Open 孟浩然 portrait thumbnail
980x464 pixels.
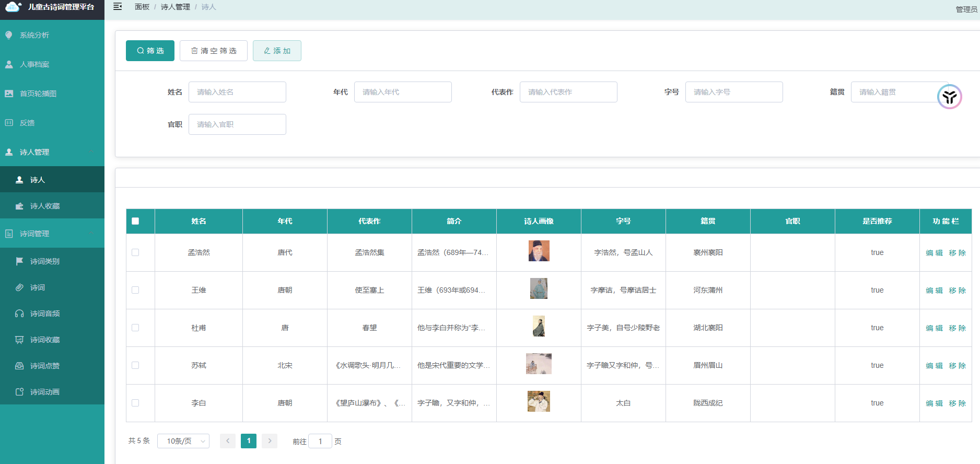click(539, 251)
